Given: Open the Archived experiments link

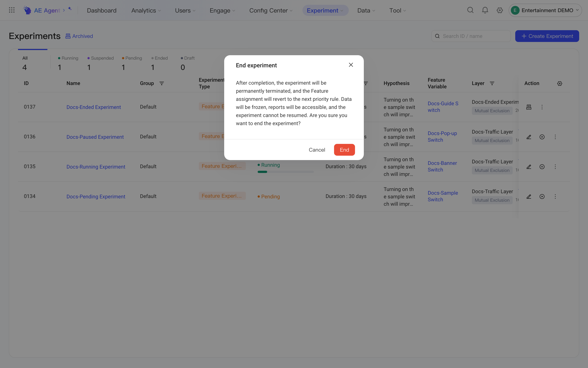Looking at the screenshot, I should click(x=79, y=36).
